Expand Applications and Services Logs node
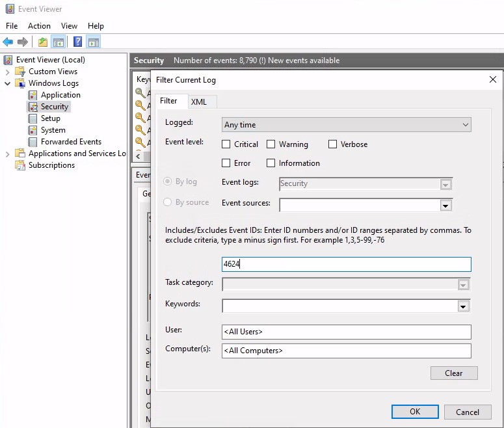Image resolution: width=504 pixels, height=428 pixels. [x=7, y=154]
